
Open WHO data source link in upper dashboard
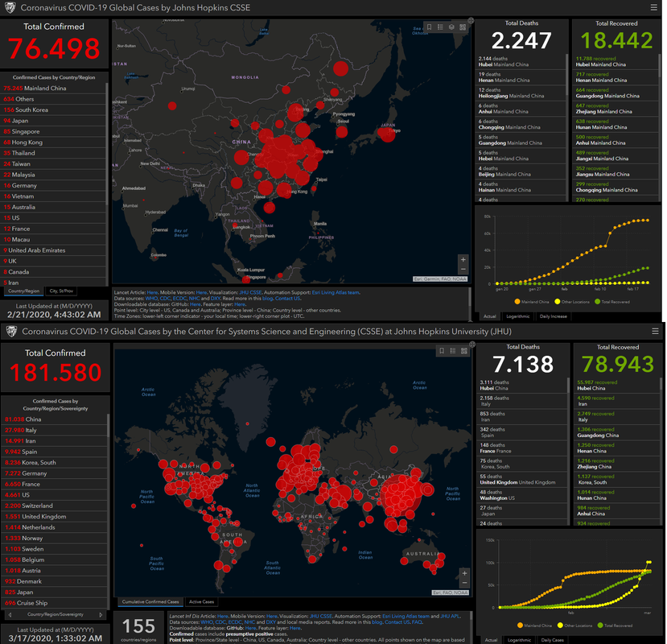coord(151,299)
